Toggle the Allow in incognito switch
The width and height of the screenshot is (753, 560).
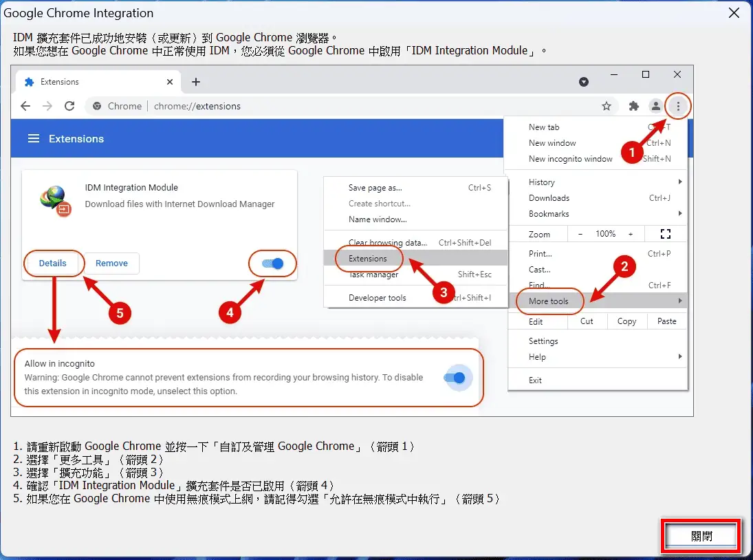tap(455, 378)
